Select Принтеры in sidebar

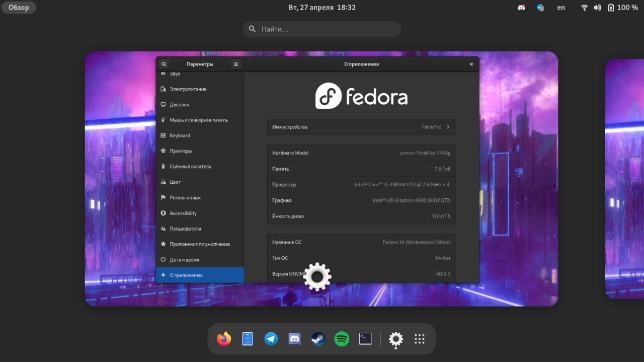click(x=200, y=151)
